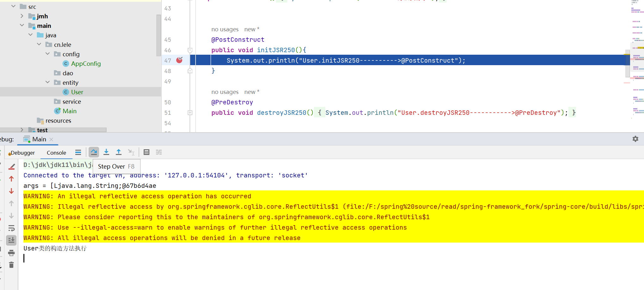Screen dimensions: 644x290
Task: Select the Main debug session tab
Action: 39,139
